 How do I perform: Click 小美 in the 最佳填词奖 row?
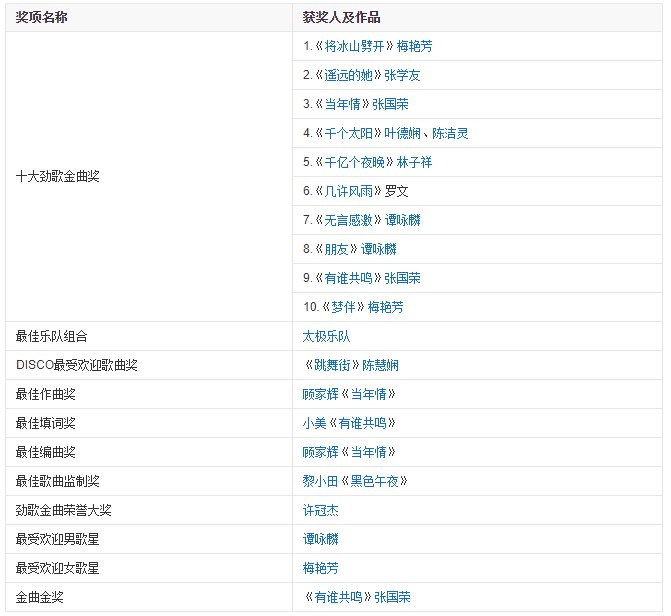pos(314,423)
